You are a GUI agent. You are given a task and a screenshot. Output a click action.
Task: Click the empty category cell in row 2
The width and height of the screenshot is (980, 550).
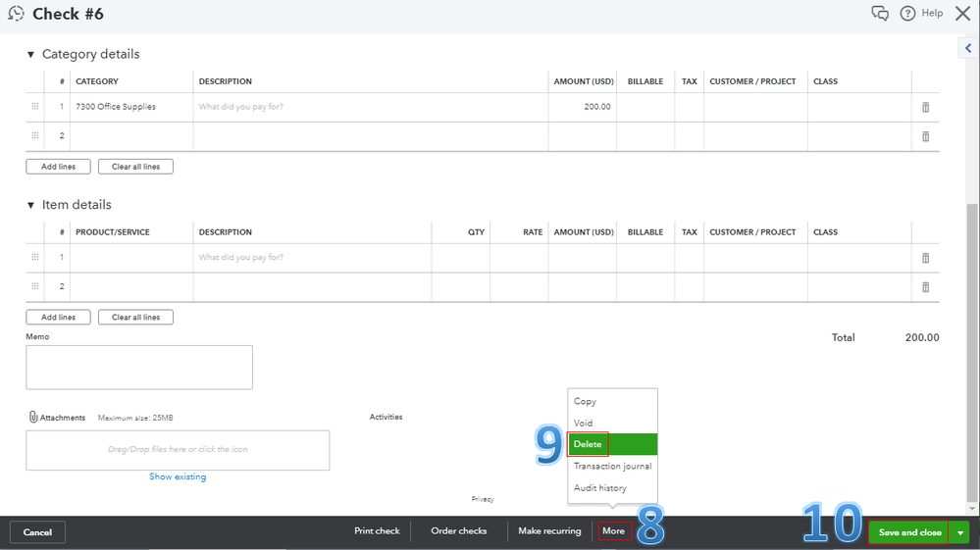tap(131, 136)
